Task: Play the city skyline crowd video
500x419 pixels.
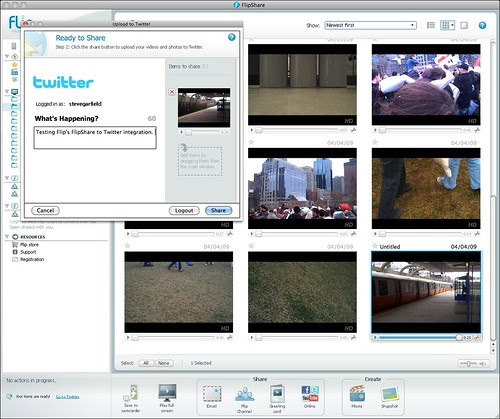Action: pyautogui.click(x=252, y=234)
